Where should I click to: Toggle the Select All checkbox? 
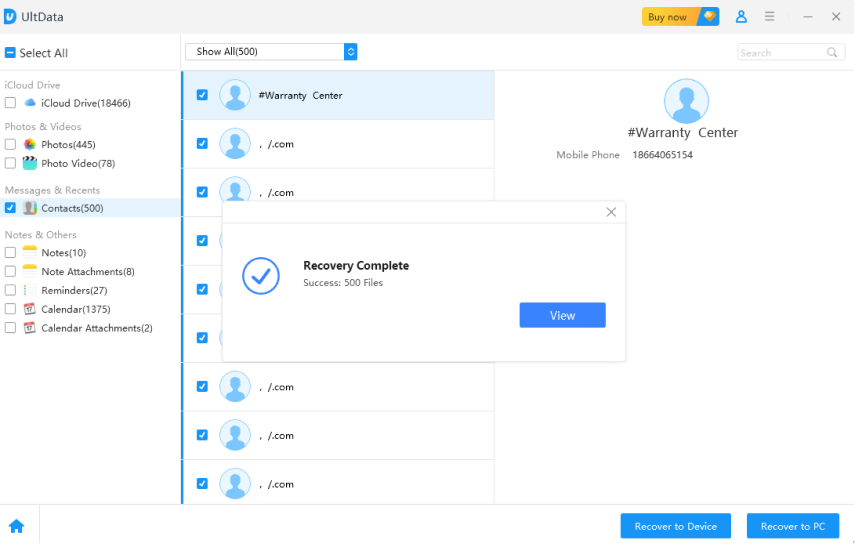[10, 53]
